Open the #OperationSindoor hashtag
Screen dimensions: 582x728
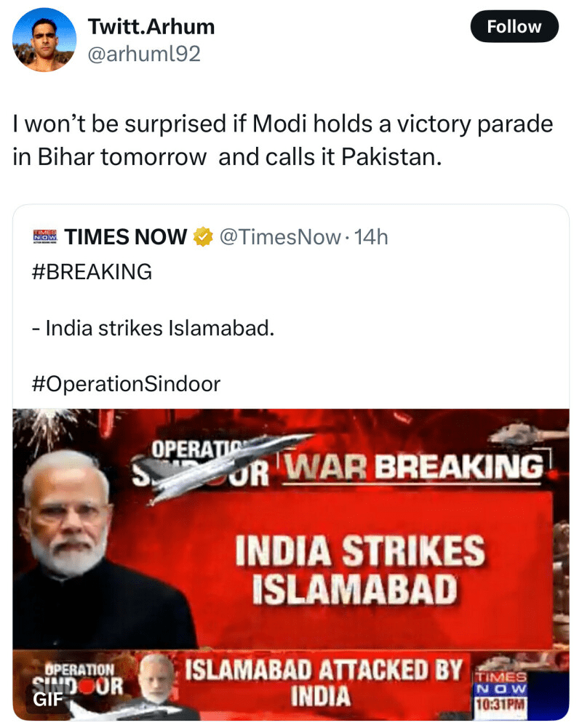(127, 383)
